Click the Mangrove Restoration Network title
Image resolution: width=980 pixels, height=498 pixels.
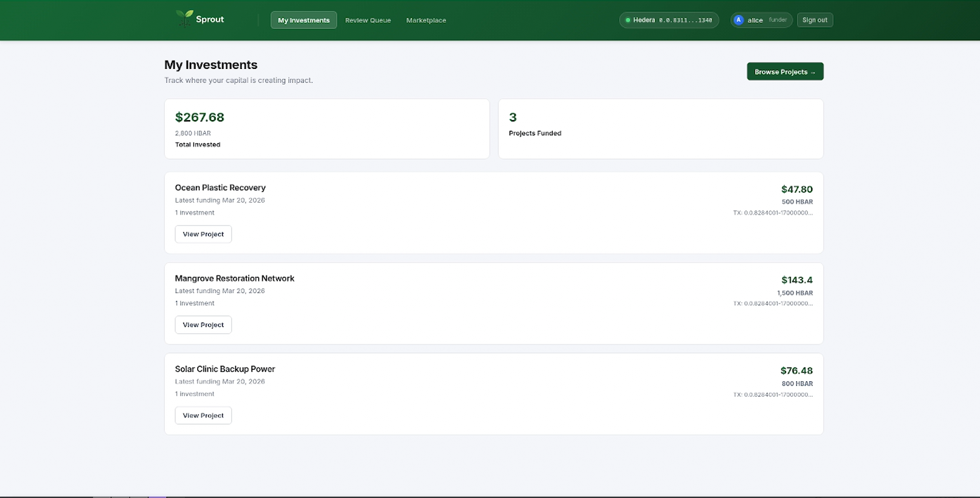(234, 278)
